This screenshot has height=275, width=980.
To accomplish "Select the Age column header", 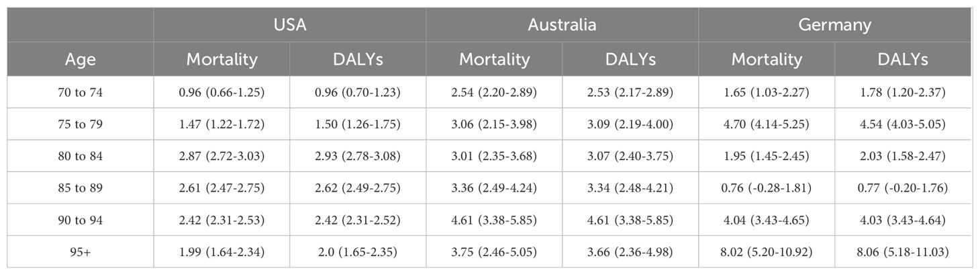I will click(80, 59).
